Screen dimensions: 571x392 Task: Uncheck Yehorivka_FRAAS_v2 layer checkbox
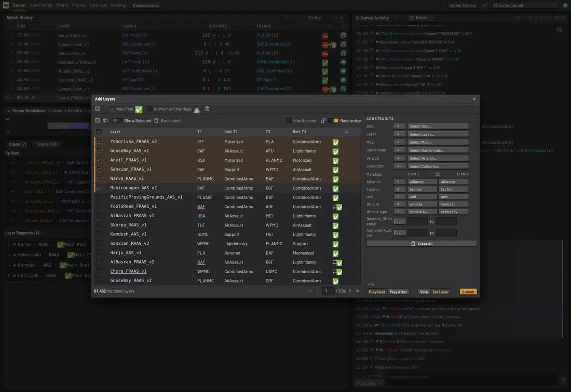tap(99, 142)
